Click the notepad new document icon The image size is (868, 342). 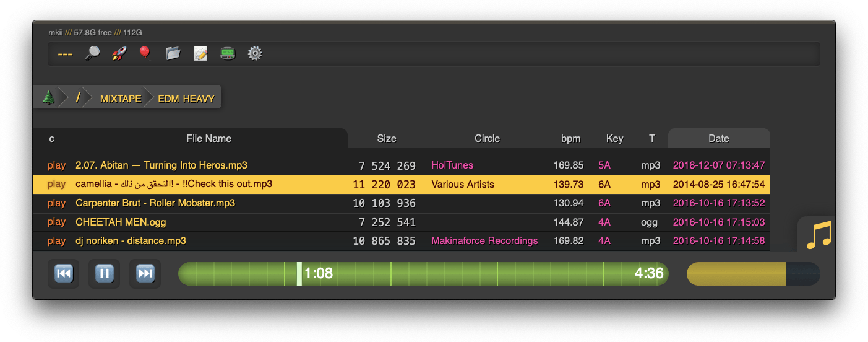click(200, 53)
